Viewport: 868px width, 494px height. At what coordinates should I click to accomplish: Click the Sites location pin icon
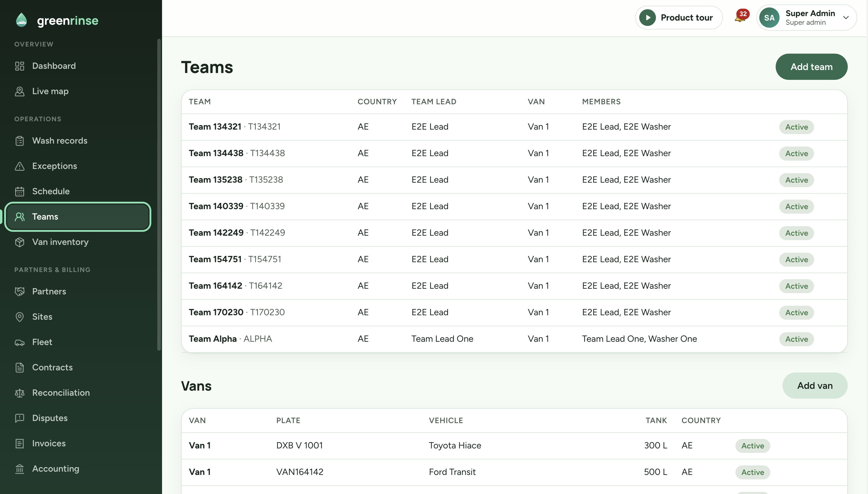(20, 316)
